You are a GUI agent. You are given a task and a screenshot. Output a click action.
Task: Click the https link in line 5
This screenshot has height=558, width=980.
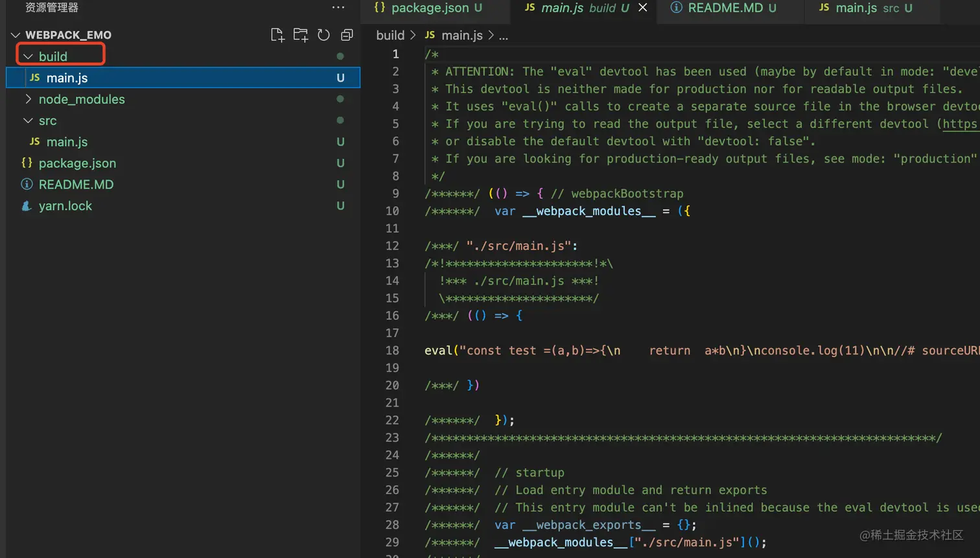tap(960, 124)
